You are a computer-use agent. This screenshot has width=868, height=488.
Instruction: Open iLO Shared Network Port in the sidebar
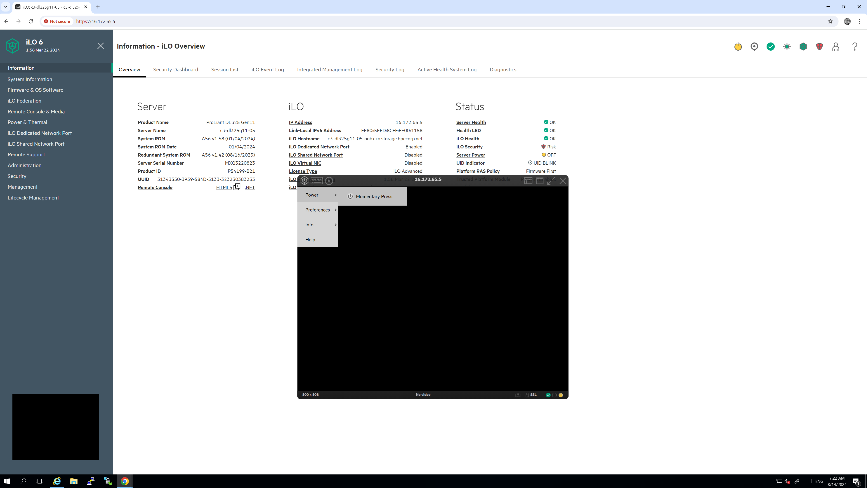click(36, 144)
